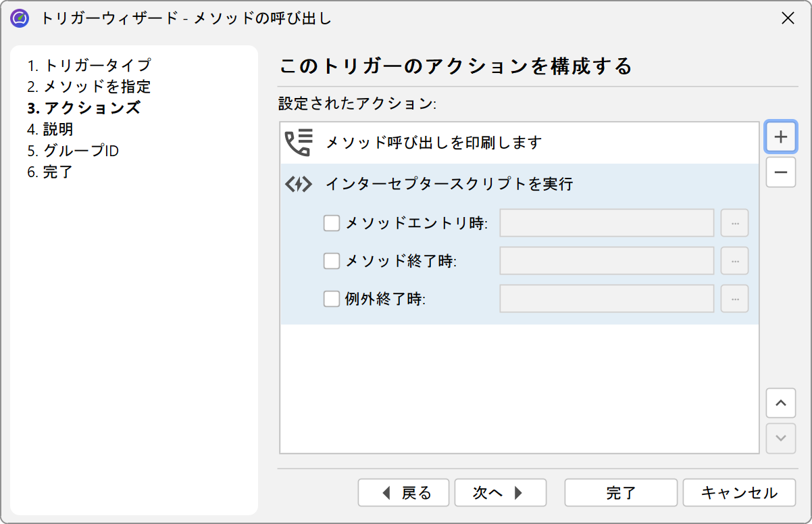The image size is (812, 524).
Task: Click the interceptor script code icon
Action: pos(299,184)
